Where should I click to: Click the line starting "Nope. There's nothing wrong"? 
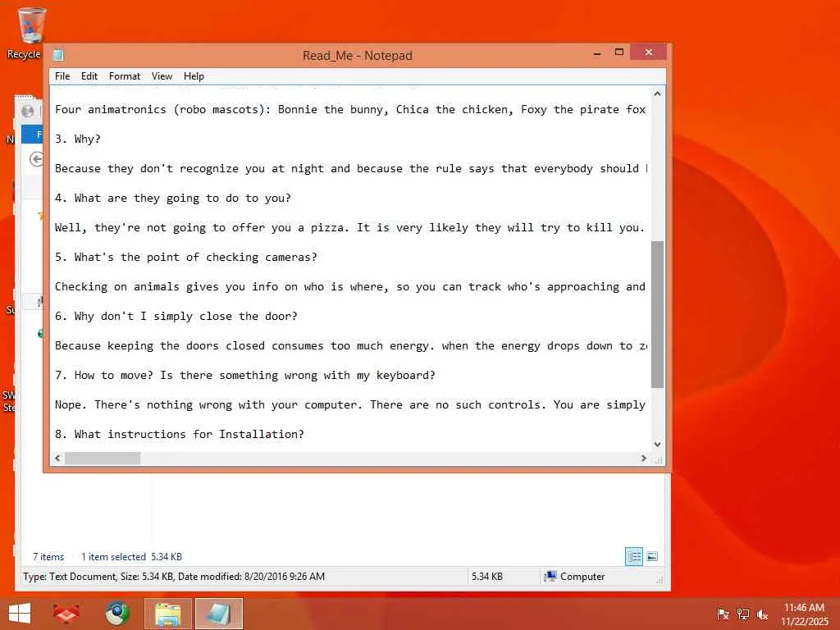coord(350,404)
